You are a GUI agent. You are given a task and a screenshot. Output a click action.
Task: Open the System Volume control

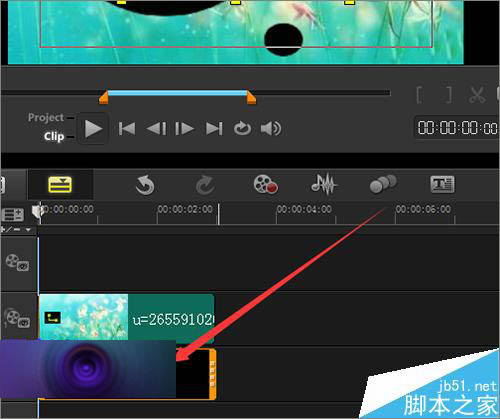tap(271, 129)
